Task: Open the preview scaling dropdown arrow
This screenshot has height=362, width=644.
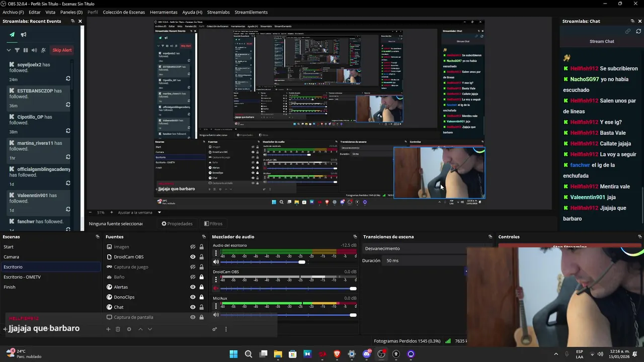Action: point(159,212)
